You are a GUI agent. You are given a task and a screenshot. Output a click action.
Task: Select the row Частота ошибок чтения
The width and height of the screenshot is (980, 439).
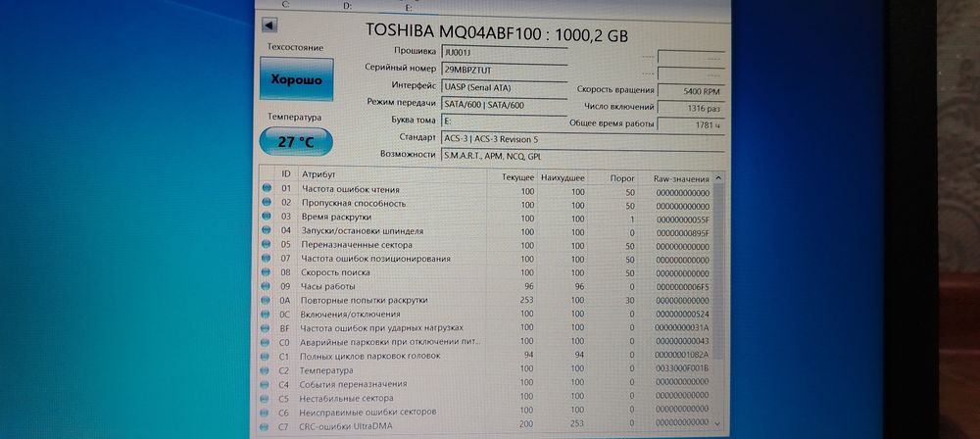(486, 189)
